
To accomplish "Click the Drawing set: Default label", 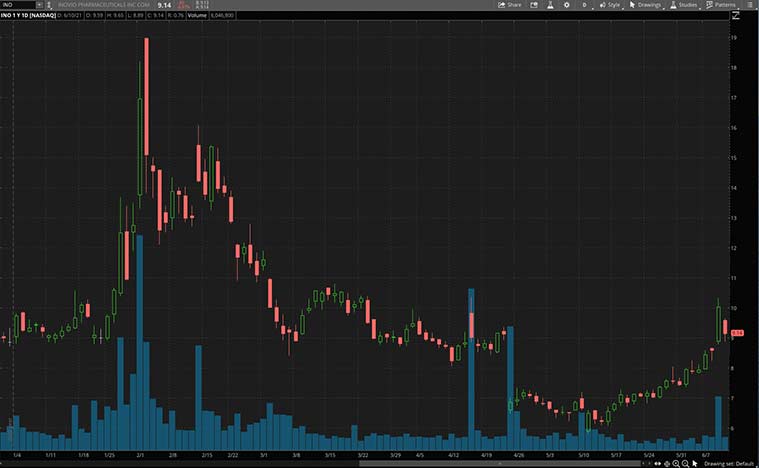I will click(x=728, y=463).
